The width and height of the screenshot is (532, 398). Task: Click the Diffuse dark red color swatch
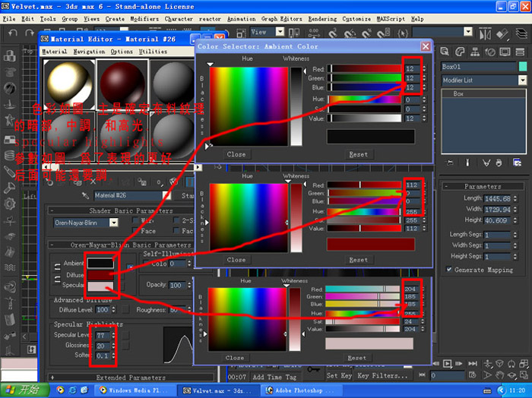tap(100, 274)
